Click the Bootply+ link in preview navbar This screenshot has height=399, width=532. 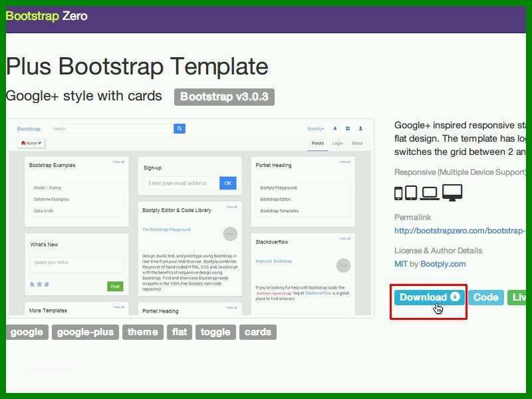pos(316,128)
